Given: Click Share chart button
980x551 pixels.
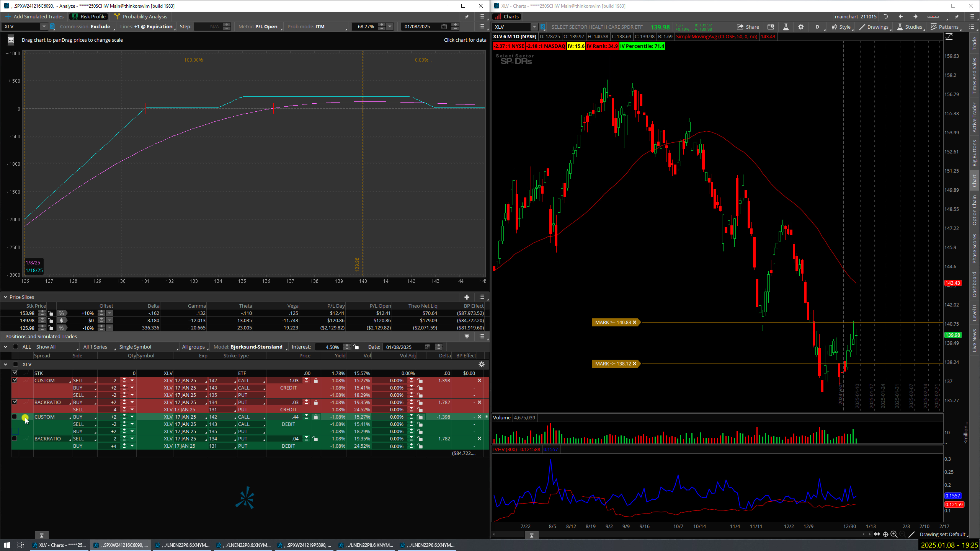Looking at the screenshot, I should (748, 27).
